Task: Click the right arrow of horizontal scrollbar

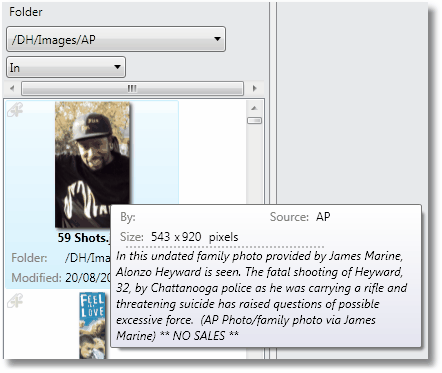Action: (x=255, y=88)
